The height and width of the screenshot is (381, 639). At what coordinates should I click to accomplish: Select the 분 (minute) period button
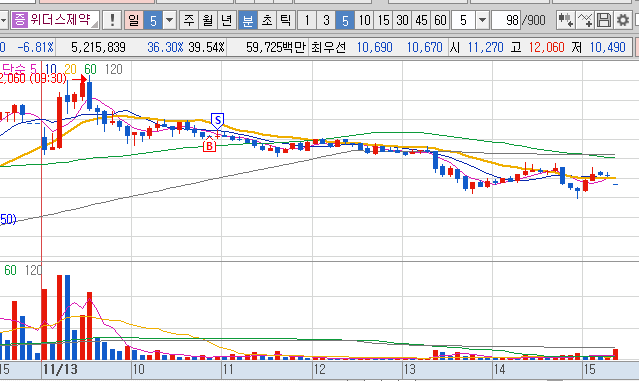[x=247, y=20]
